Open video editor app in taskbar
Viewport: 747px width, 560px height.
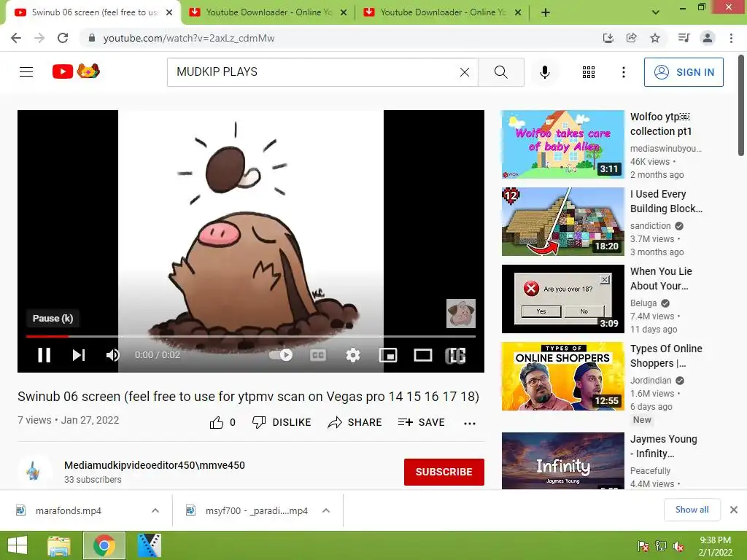coord(149,545)
